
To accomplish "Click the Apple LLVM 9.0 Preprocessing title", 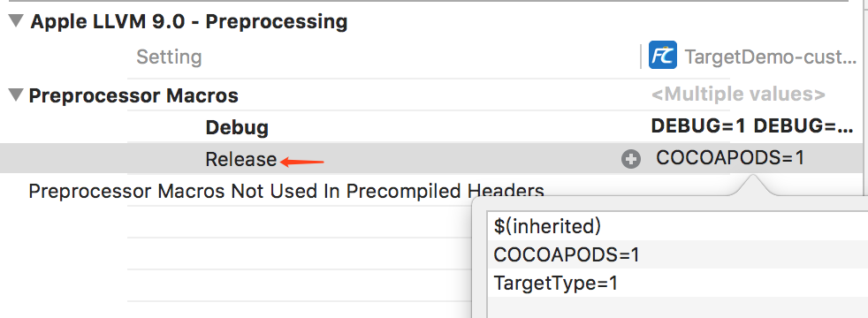I will [189, 21].
